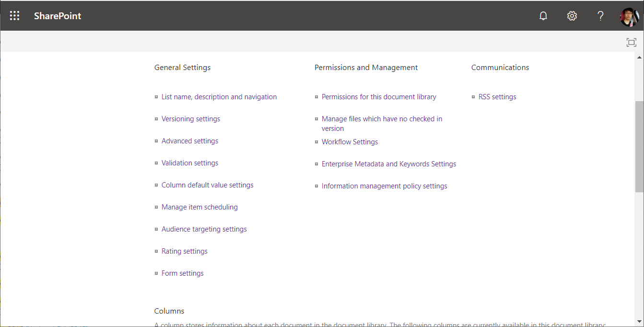Screen dimensions: 644x327
Task: Click the vertical scrollbar thumb
Action: click(639, 146)
